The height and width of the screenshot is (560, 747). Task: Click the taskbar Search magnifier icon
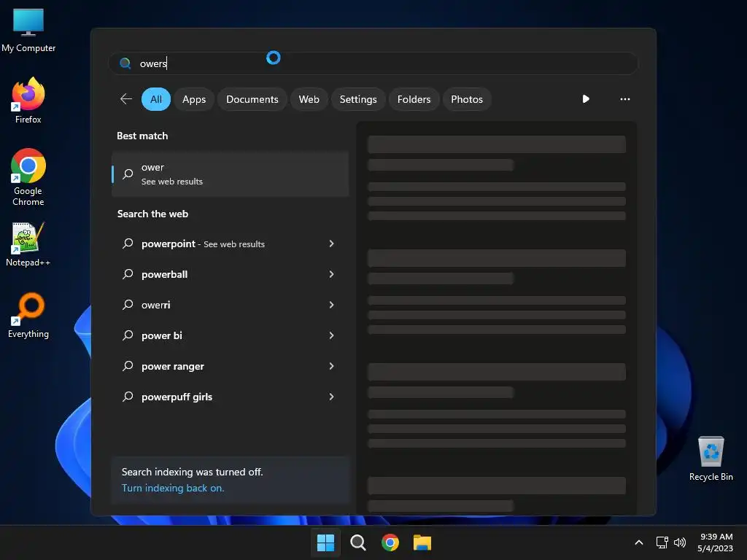coord(357,542)
